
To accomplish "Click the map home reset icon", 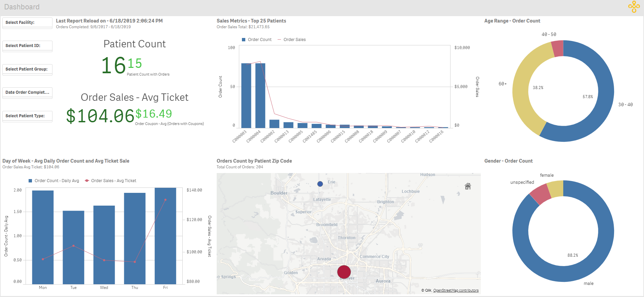I will (x=468, y=186).
